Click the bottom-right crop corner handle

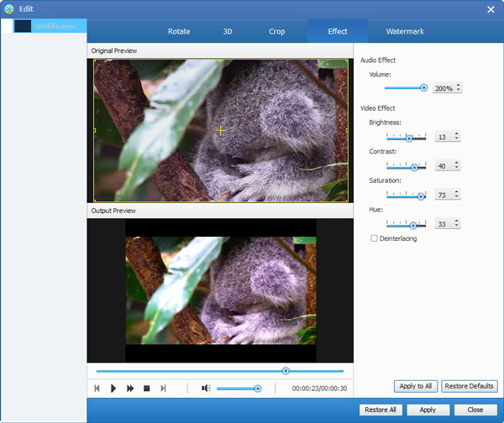point(347,201)
